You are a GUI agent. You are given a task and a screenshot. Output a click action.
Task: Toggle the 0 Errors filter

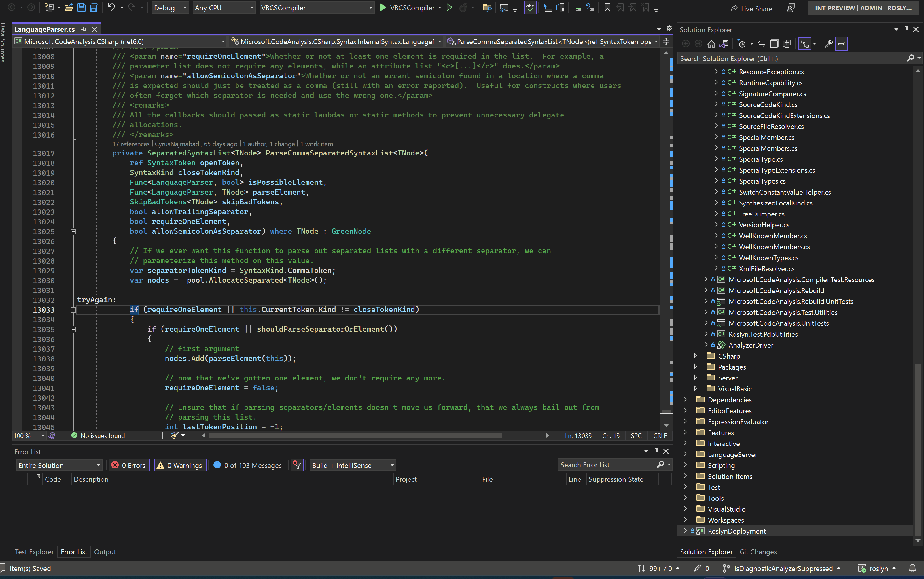click(129, 465)
